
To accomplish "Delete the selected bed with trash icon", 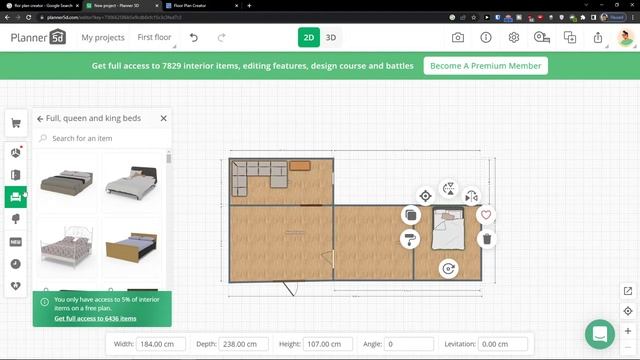I will [x=487, y=239].
